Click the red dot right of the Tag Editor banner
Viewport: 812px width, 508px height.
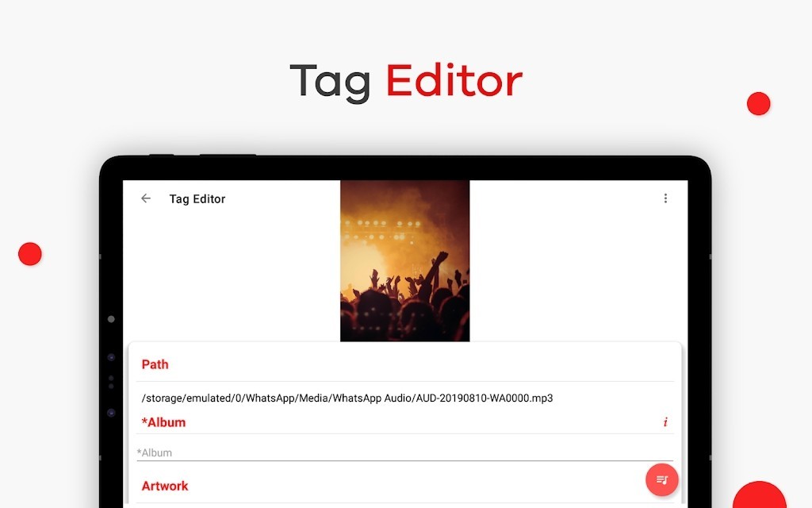point(759,104)
